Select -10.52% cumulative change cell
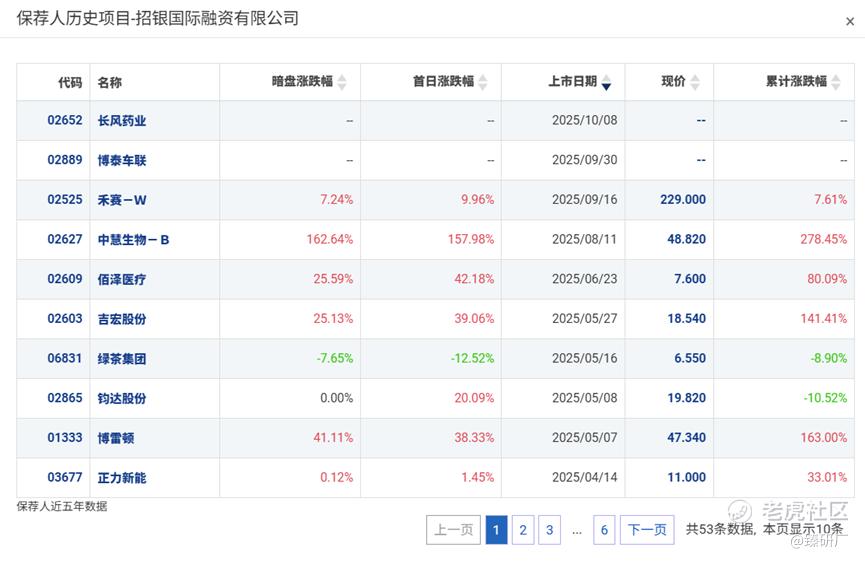 825,398
